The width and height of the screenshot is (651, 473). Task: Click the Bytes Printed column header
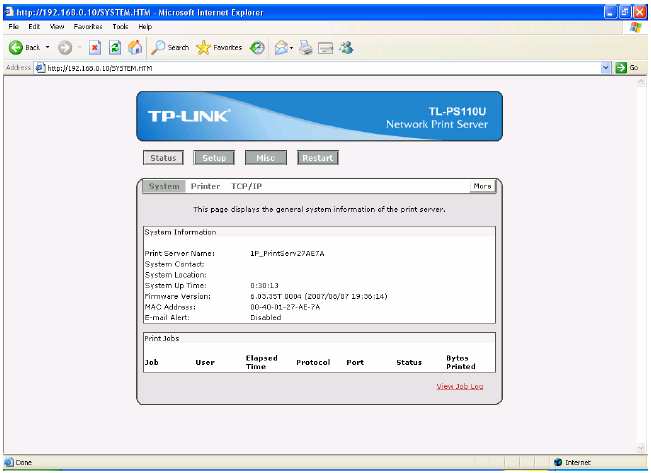460,362
